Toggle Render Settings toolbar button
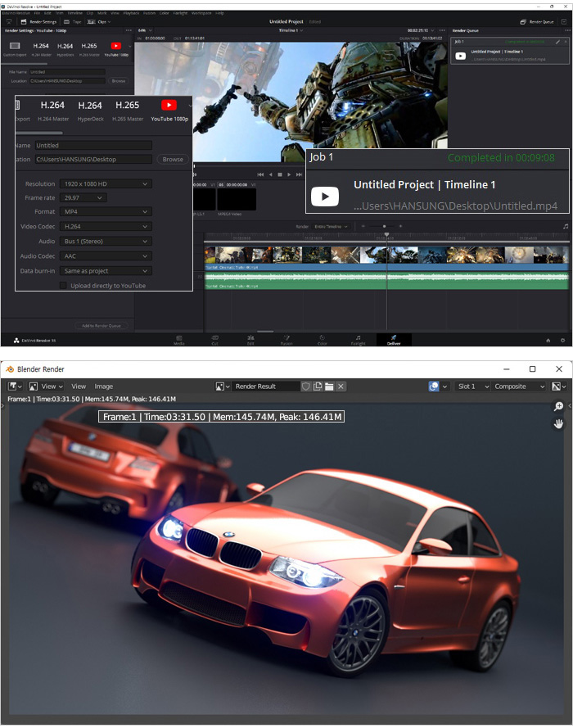This screenshot has width=573, height=728. pyautogui.click(x=38, y=22)
